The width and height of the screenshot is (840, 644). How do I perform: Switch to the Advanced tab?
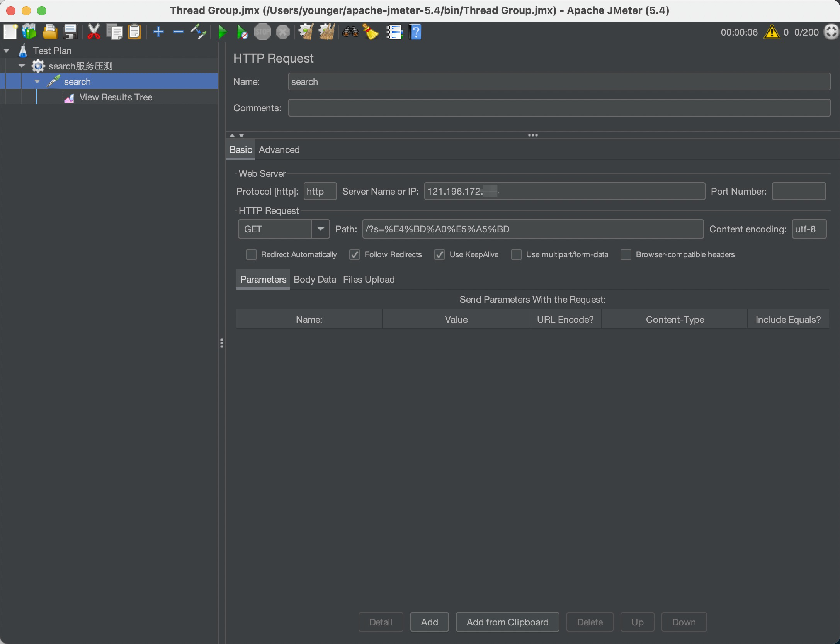click(279, 150)
